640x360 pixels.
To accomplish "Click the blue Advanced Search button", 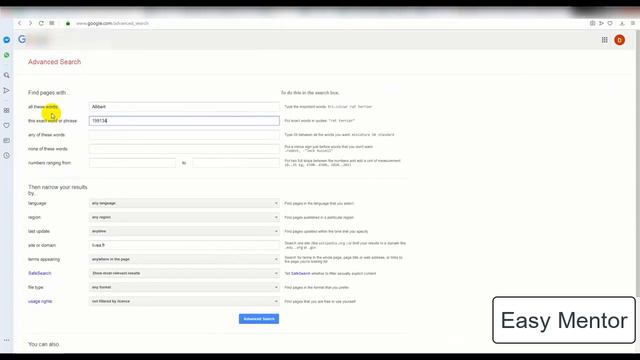I will click(259, 319).
